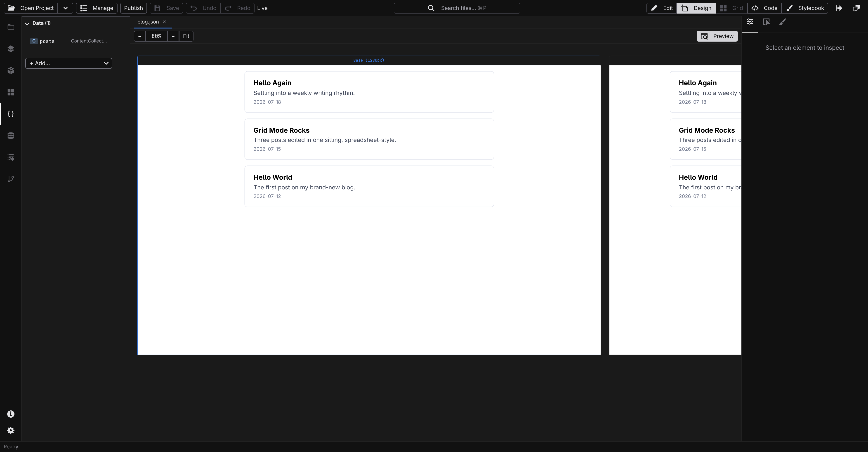
Task: Click the Publish button
Action: click(133, 8)
